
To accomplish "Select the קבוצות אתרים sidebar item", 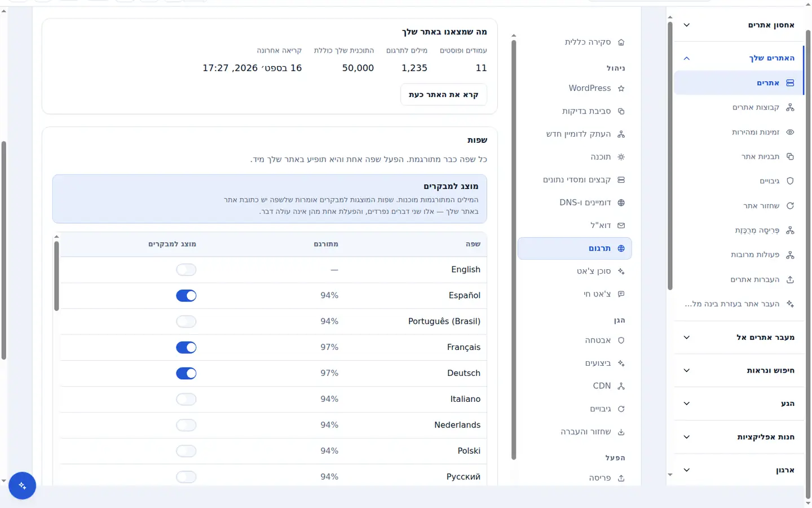I will click(739, 107).
